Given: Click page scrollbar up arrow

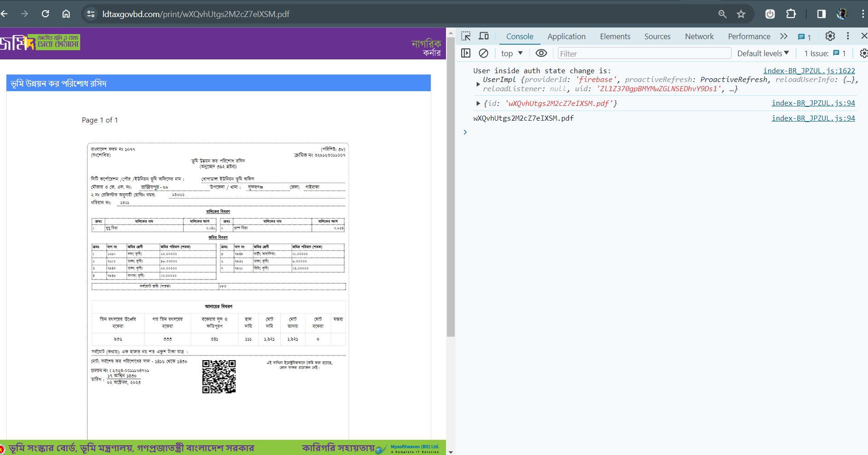Looking at the screenshot, I should pos(451,33).
